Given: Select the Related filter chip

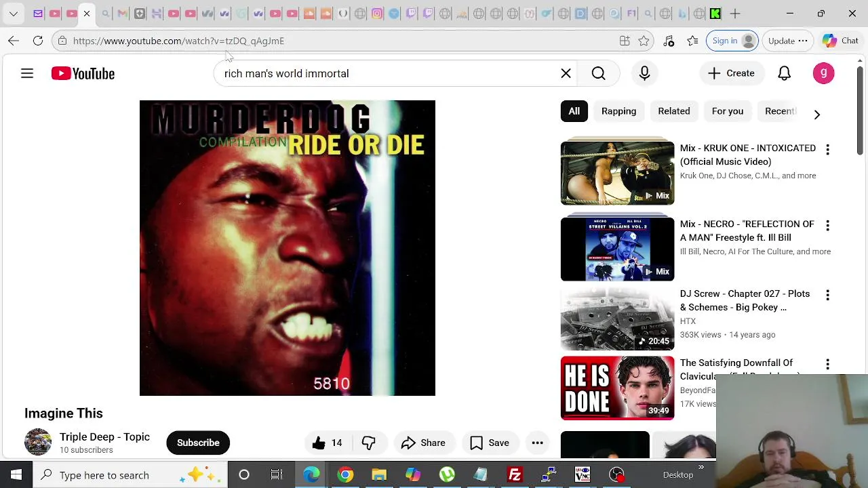Looking at the screenshot, I should pyautogui.click(x=673, y=111).
